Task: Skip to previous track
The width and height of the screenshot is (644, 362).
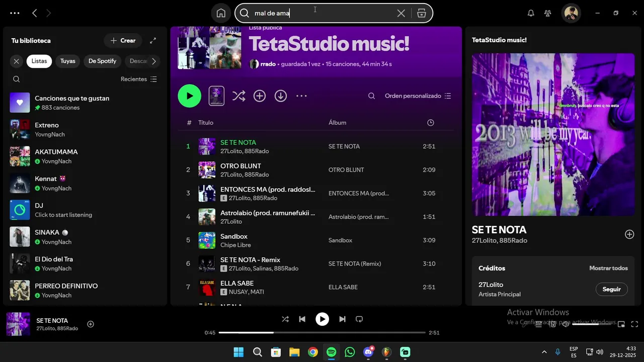Action: [x=302, y=319]
